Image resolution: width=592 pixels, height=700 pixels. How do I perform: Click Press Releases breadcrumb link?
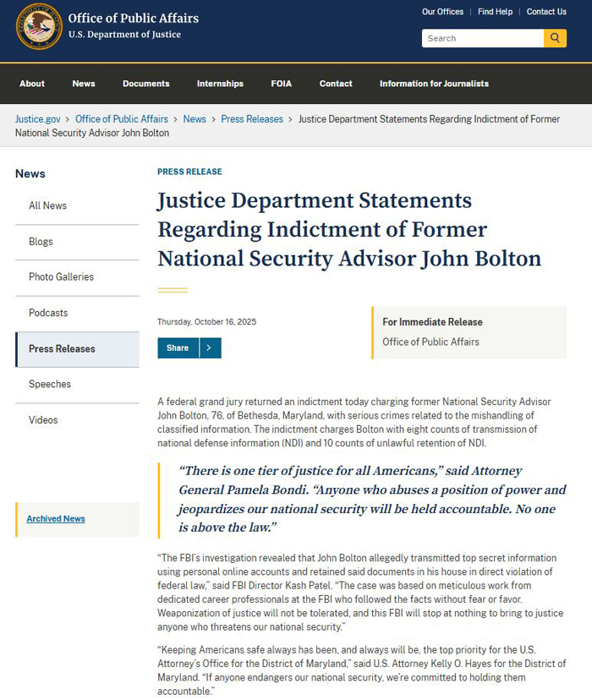pyautogui.click(x=252, y=119)
